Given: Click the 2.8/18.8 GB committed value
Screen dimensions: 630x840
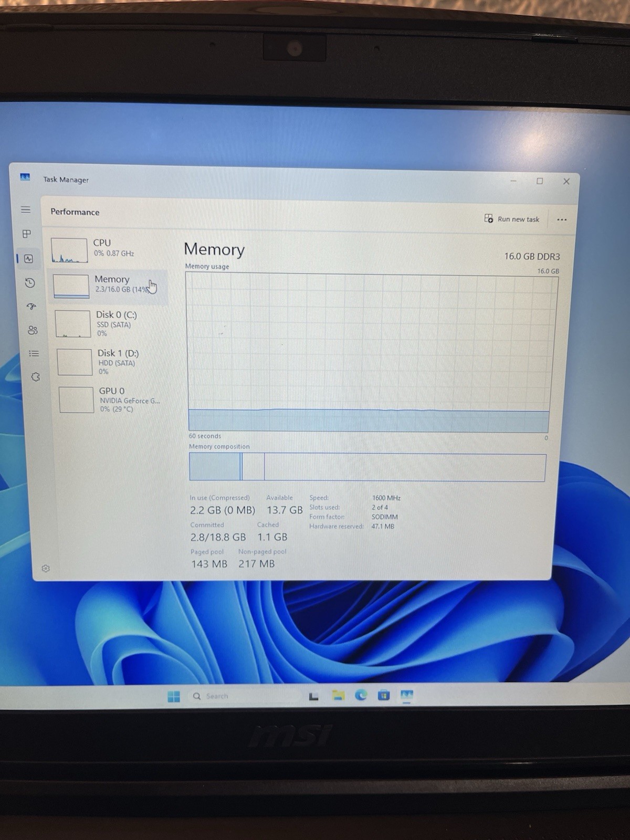Looking at the screenshot, I should [218, 537].
